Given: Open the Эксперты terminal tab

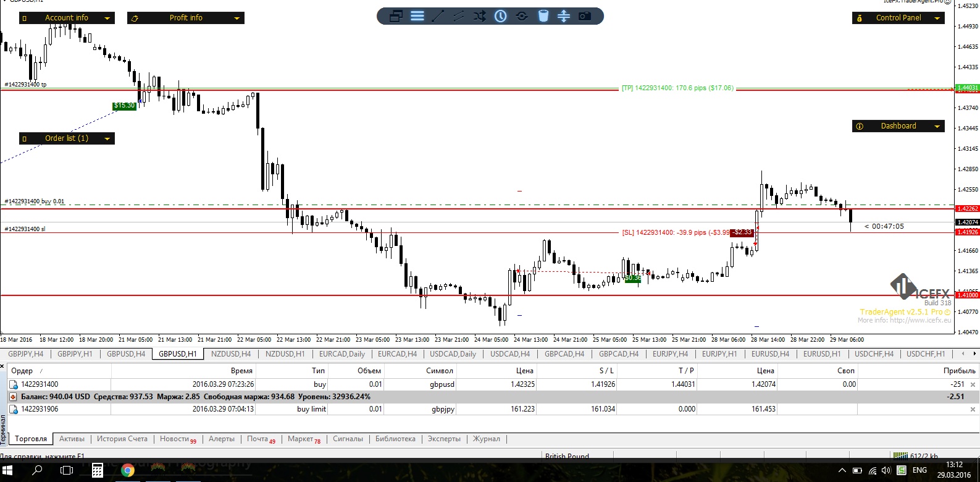Looking at the screenshot, I should coord(444,439).
